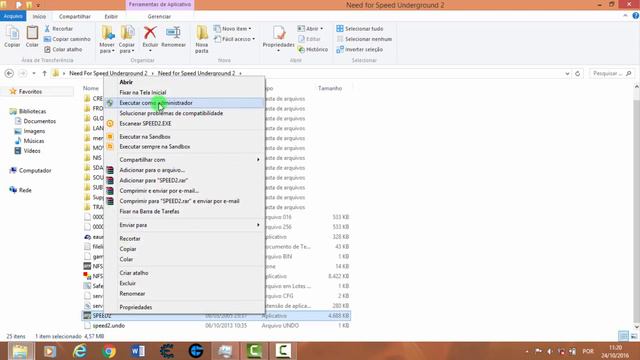
Task: Click Colar atalho in the ribbon
Action: point(63,49)
